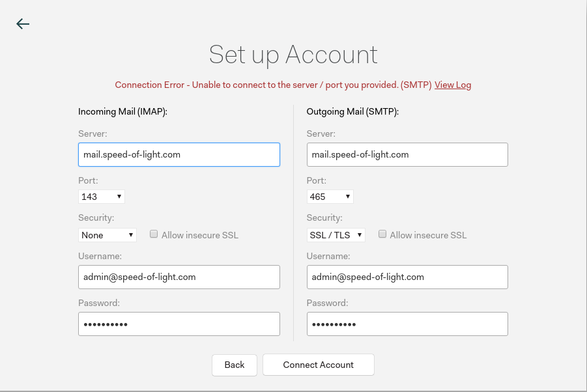587x392 pixels.
Task: Click the back arrow icon
Action: pyautogui.click(x=23, y=24)
